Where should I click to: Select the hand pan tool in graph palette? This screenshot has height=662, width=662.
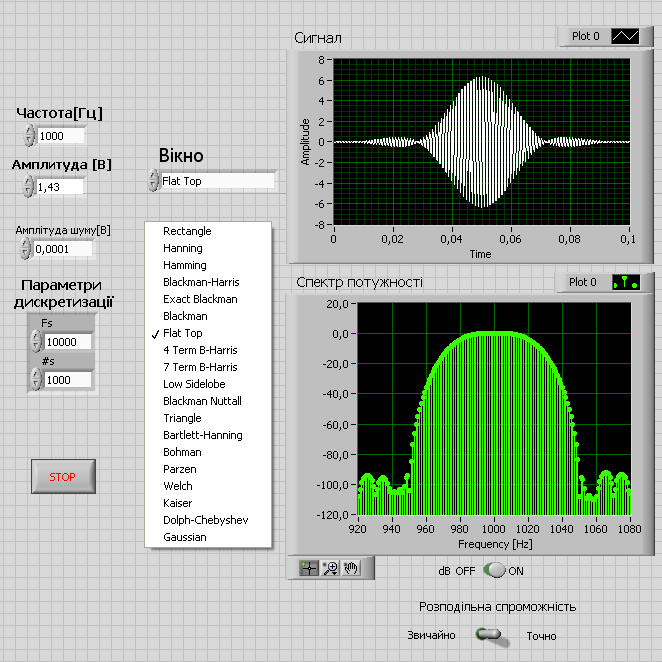point(350,568)
